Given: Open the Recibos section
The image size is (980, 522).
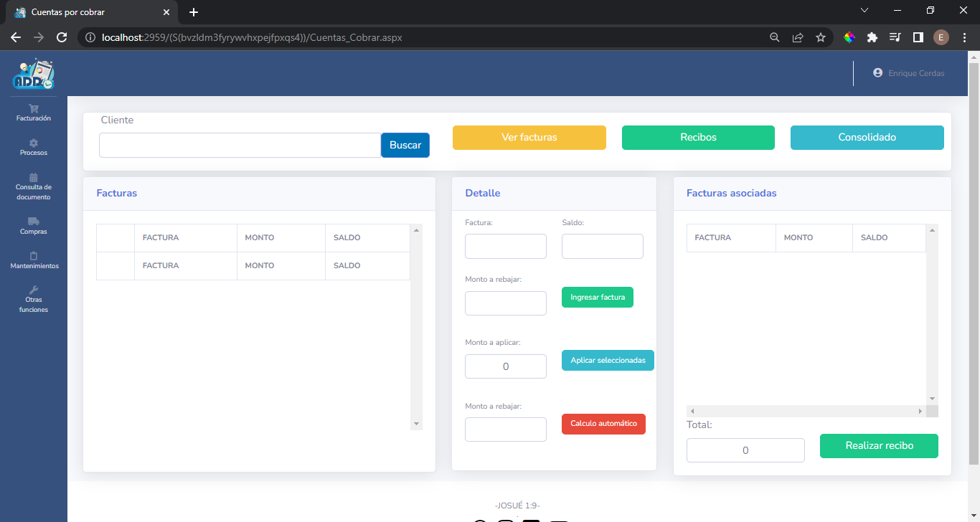Looking at the screenshot, I should pos(698,138).
